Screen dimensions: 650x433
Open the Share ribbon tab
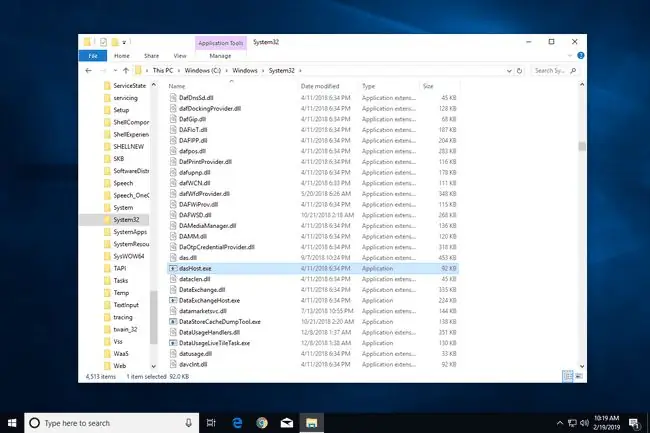(x=151, y=56)
